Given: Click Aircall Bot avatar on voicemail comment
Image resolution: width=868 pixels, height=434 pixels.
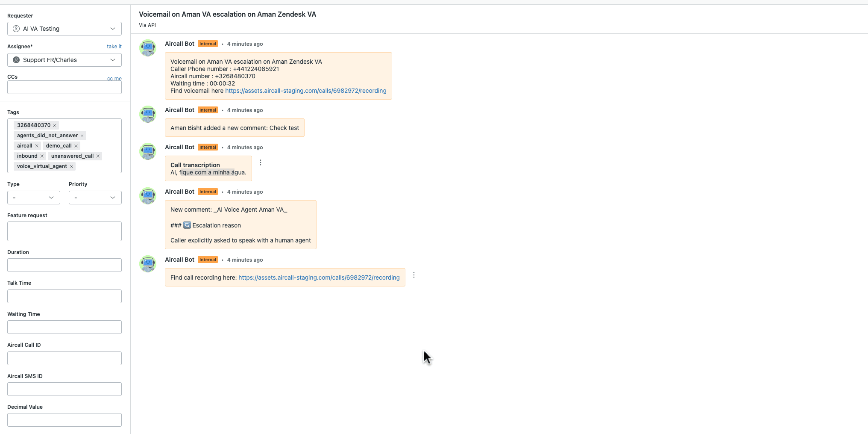Looking at the screenshot, I should (x=148, y=48).
